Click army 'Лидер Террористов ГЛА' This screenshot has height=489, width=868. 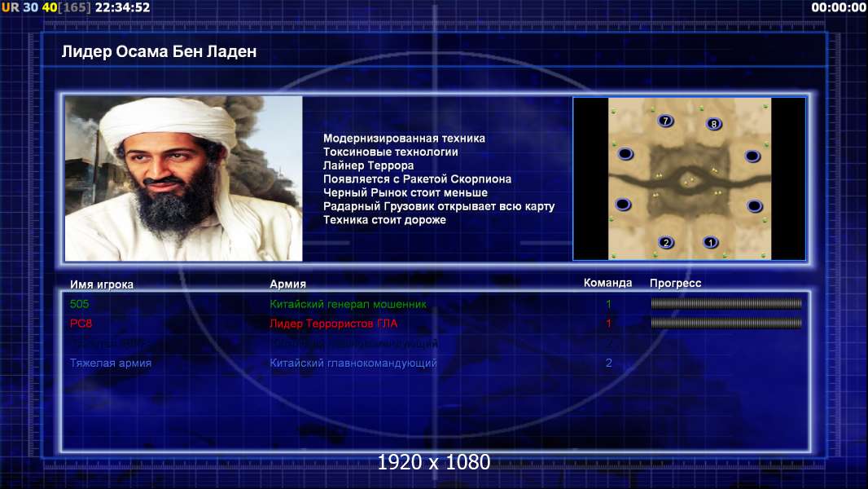click(333, 324)
